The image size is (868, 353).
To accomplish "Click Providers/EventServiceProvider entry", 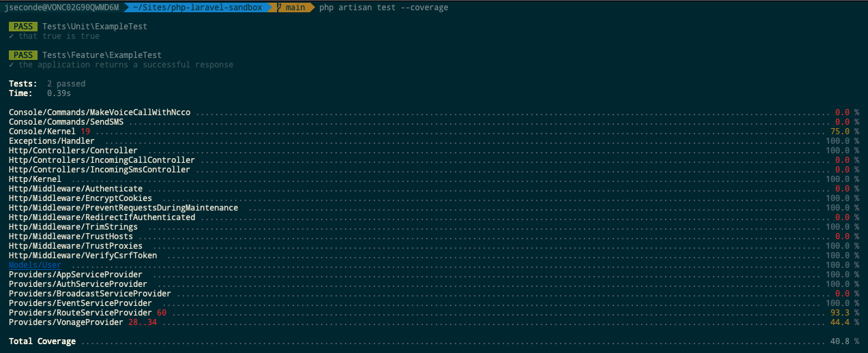I will (81, 303).
